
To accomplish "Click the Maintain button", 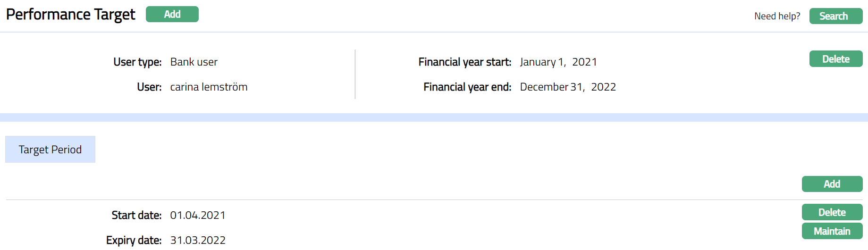I will (832, 231).
